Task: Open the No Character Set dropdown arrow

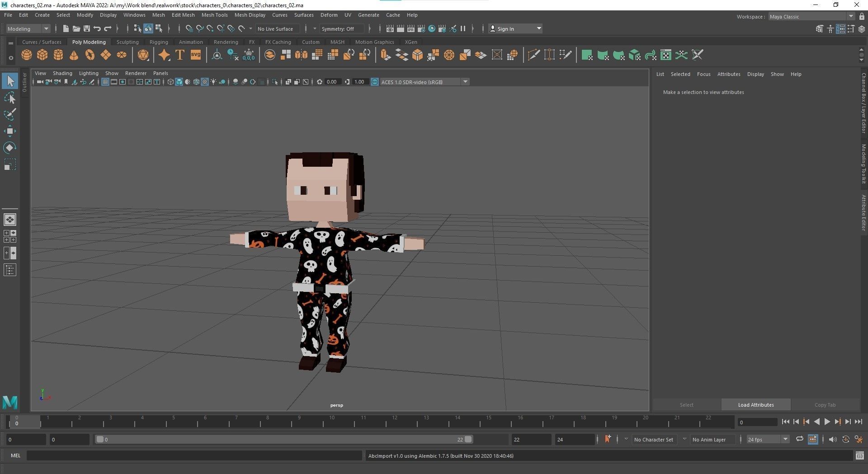Action: tap(626, 439)
